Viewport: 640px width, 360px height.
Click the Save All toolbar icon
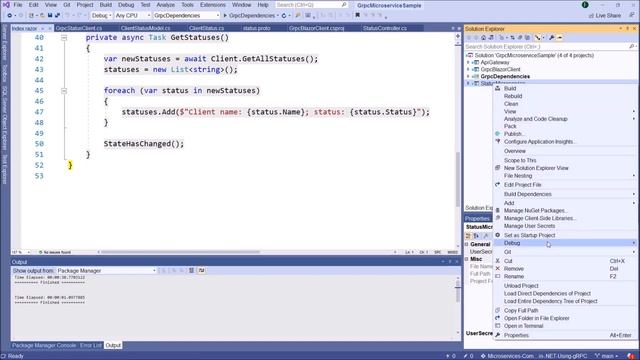pyautogui.click(x=57, y=16)
